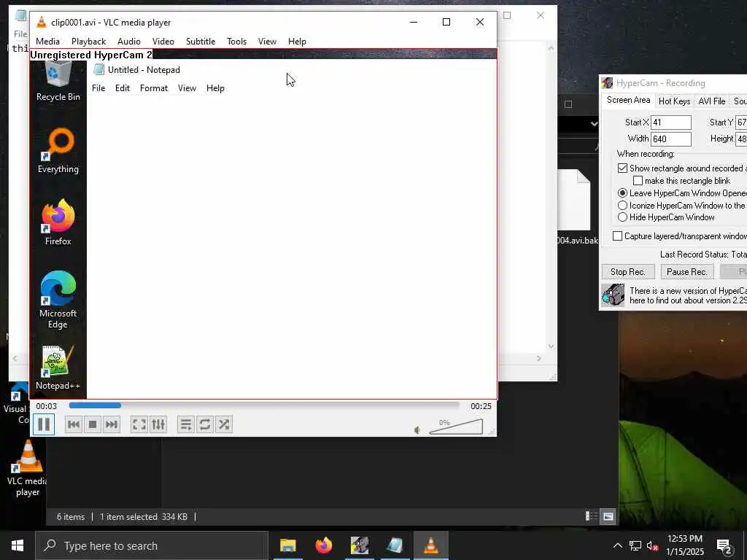Select Hide HyperCam Window option
Viewport: 747px width, 560px height.
(x=623, y=217)
